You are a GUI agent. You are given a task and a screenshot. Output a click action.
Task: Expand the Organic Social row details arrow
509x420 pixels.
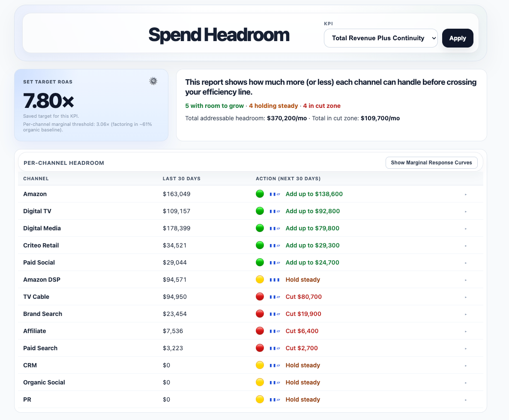click(465, 383)
